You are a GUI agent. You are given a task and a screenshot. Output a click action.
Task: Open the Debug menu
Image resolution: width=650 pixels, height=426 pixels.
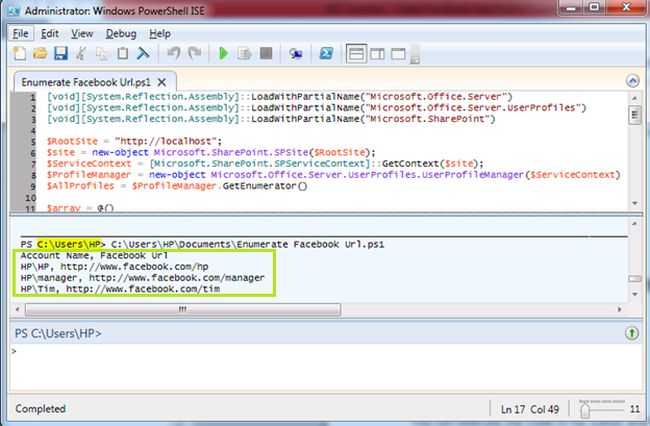coord(121,34)
